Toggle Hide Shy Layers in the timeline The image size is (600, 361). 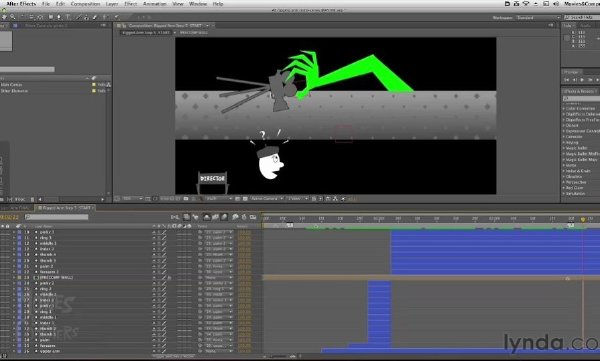[x=207, y=217]
